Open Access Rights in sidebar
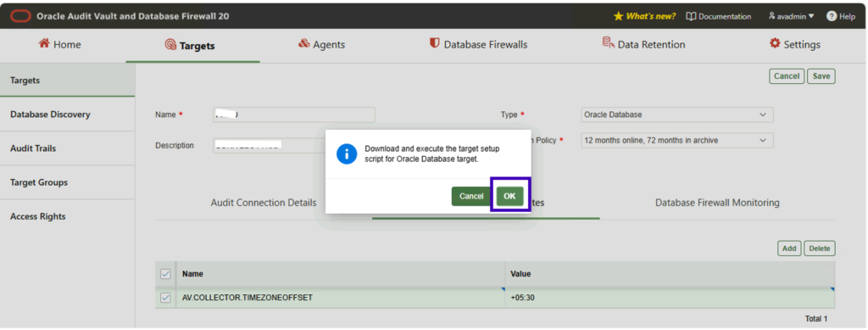 [68, 216]
